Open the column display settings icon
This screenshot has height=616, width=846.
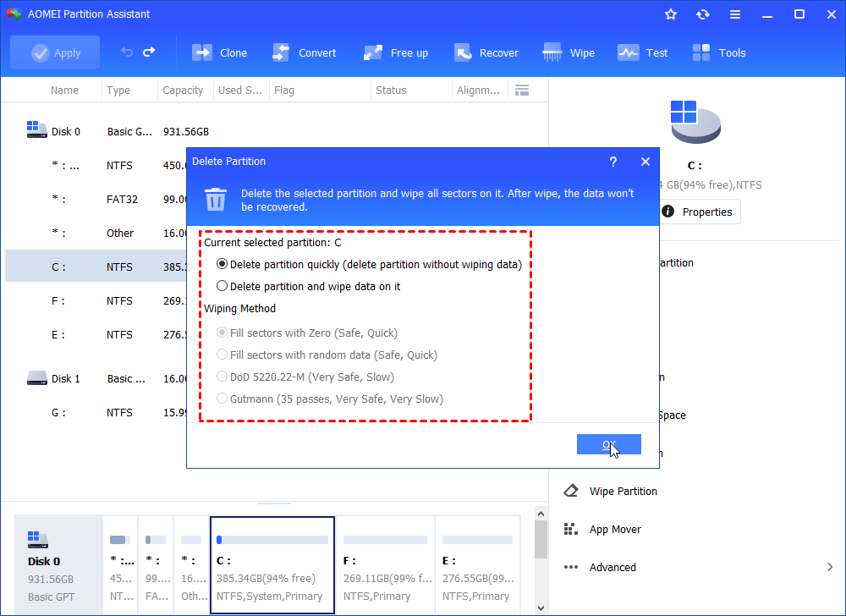click(x=522, y=90)
